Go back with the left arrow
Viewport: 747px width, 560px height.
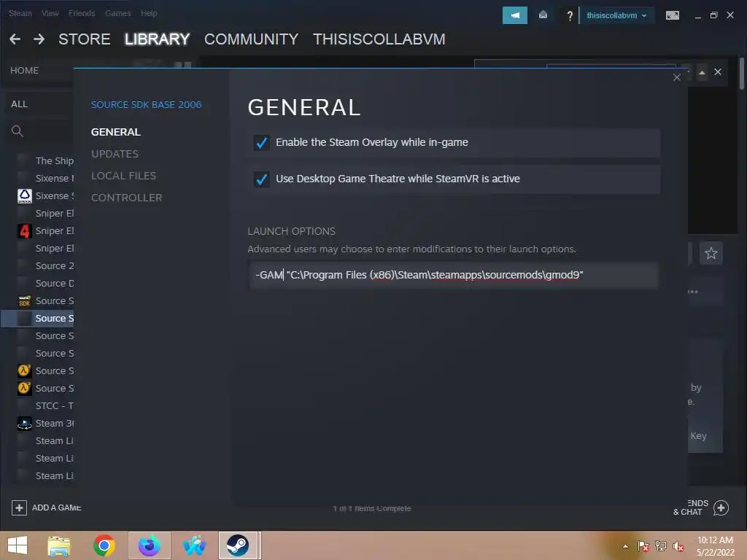(x=15, y=39)
